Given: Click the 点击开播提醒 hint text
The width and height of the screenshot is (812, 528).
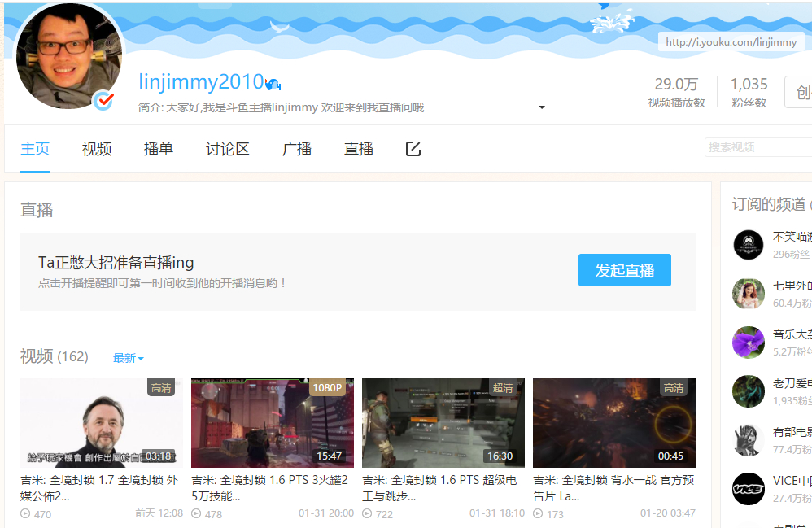Looking at the screenshot, I should pyautogui.click(x=162, y=283).
